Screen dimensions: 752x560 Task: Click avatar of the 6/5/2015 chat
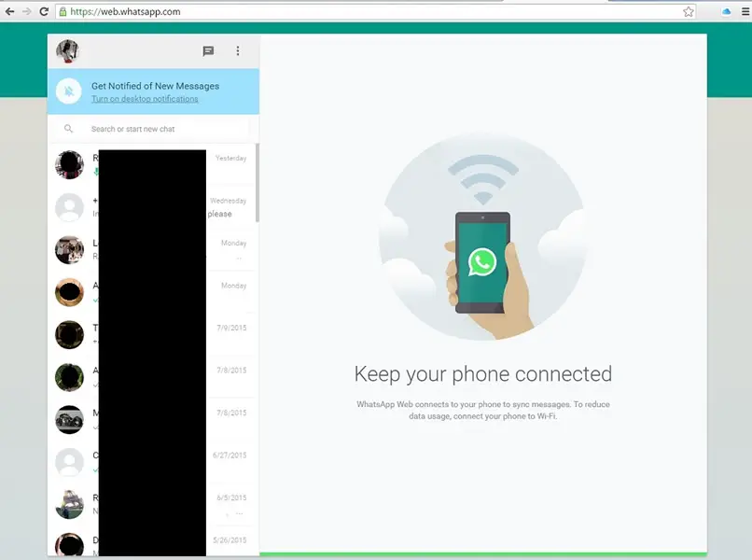69,504
